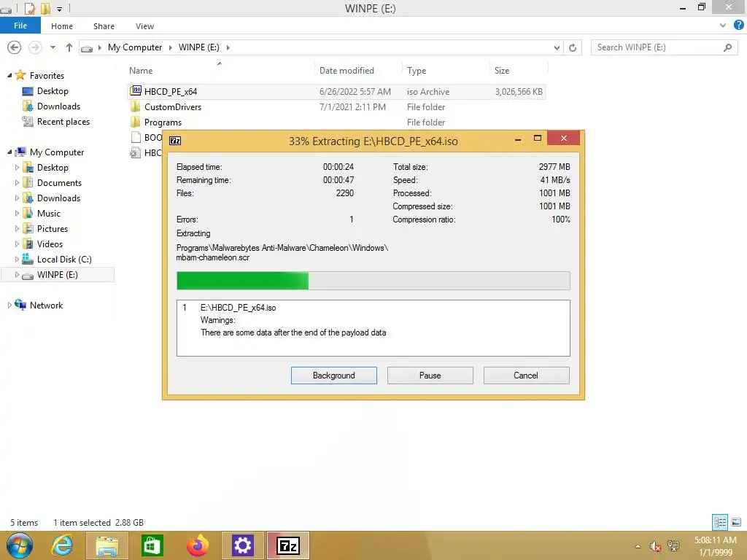Image resolution: width=747 pixels, height=560 pixels.
Task: Open the Share ribbon tab
Action: point(104,26)
